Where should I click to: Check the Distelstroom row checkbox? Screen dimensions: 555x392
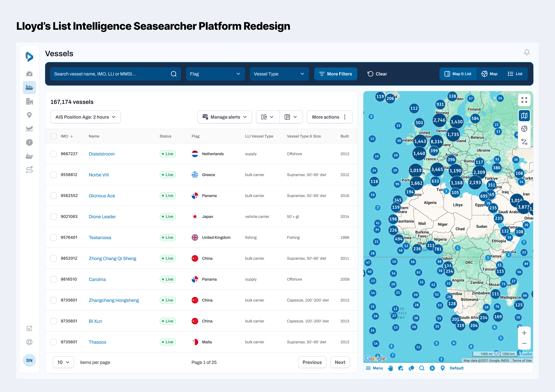tap(53, 154)
